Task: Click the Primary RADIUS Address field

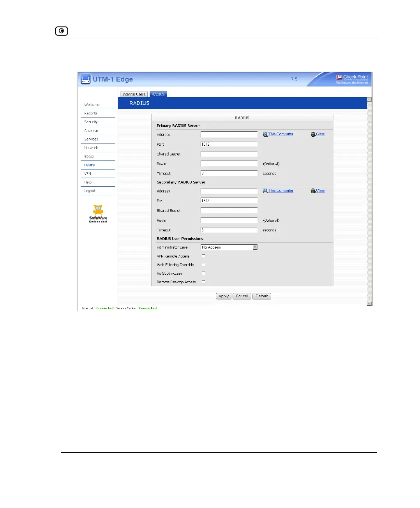Action: tap(229, 134)
